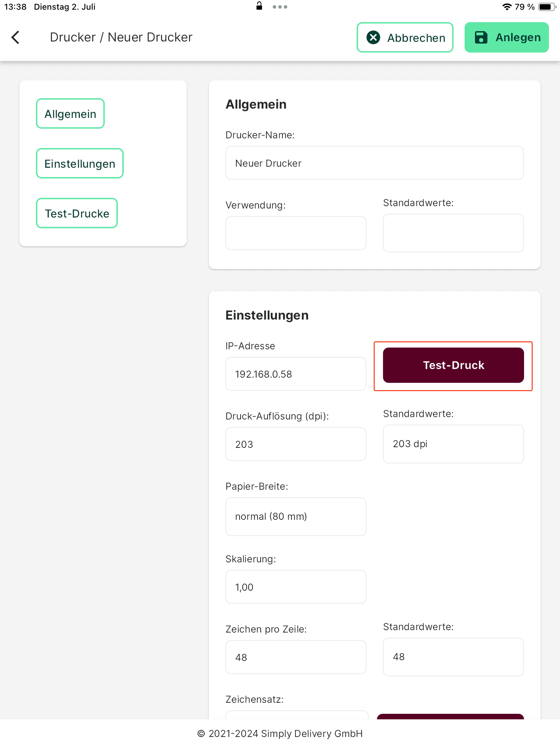
Task: Jump to the Allgemein section
Action: pyautogui.click(x=71, y=114)
